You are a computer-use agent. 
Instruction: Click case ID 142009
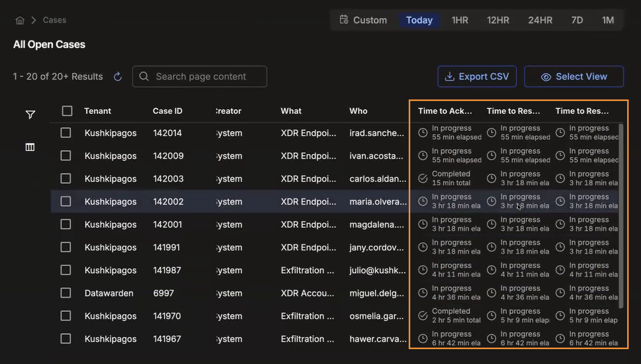tap(168, 156)
